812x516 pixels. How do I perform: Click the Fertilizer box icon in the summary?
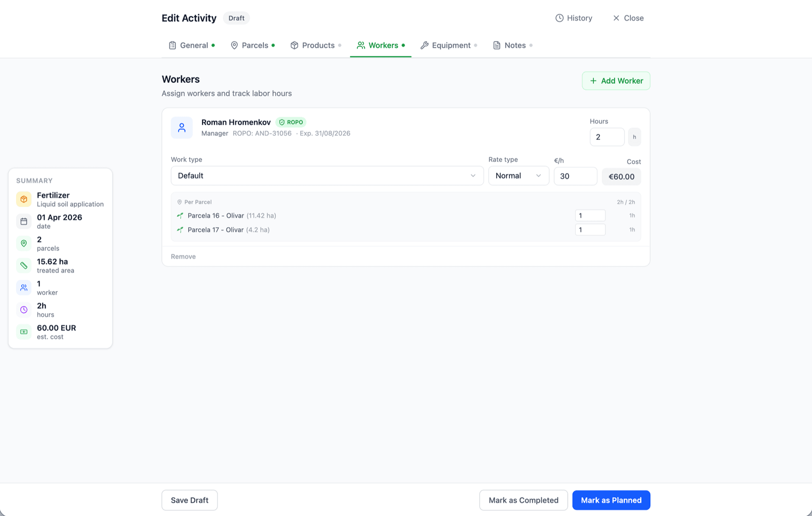click(x=24, y=199)
